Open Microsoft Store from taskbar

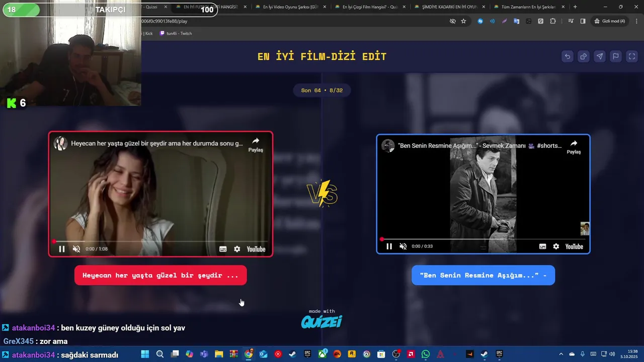(x=381, y=354)
